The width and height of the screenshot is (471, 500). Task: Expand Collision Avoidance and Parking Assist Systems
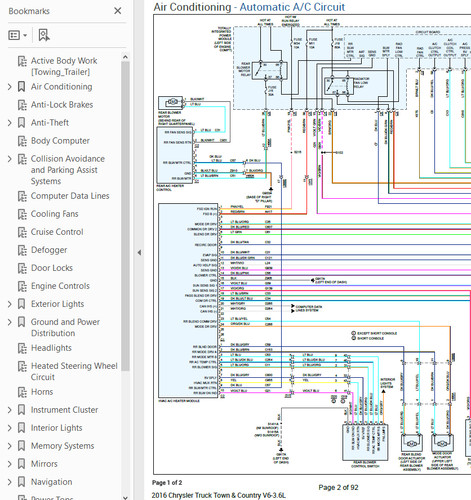click(10, 159)
